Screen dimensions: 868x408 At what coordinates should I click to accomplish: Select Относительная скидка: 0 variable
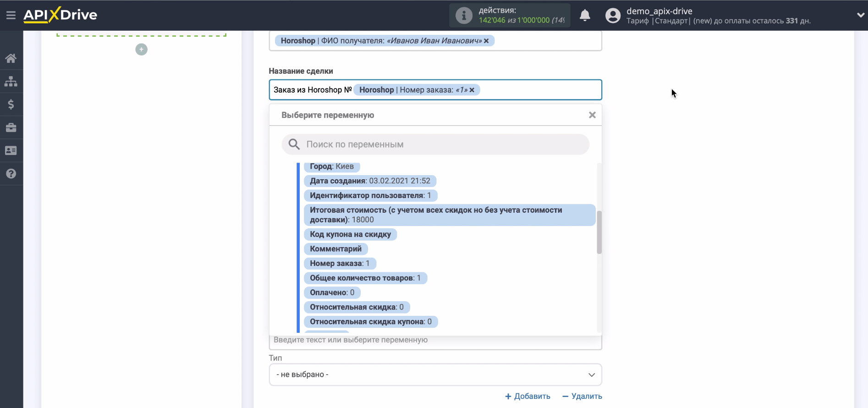point(357,307)
